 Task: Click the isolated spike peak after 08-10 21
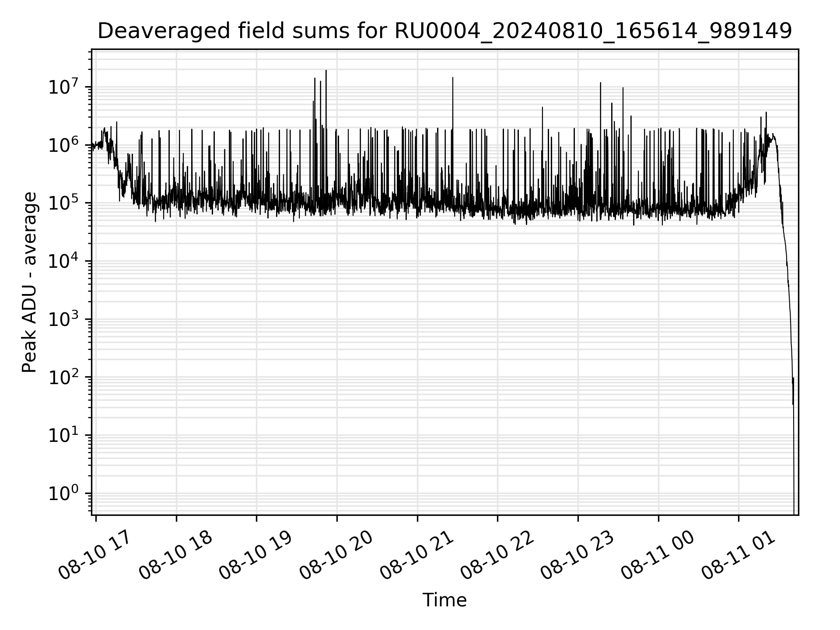click(x=452, y=78)
